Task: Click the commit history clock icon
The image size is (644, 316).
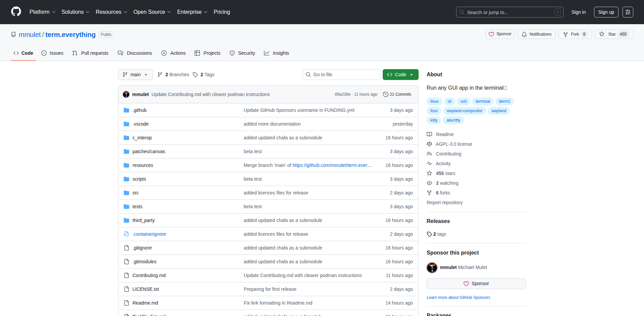Action: (x=385, y=94)
